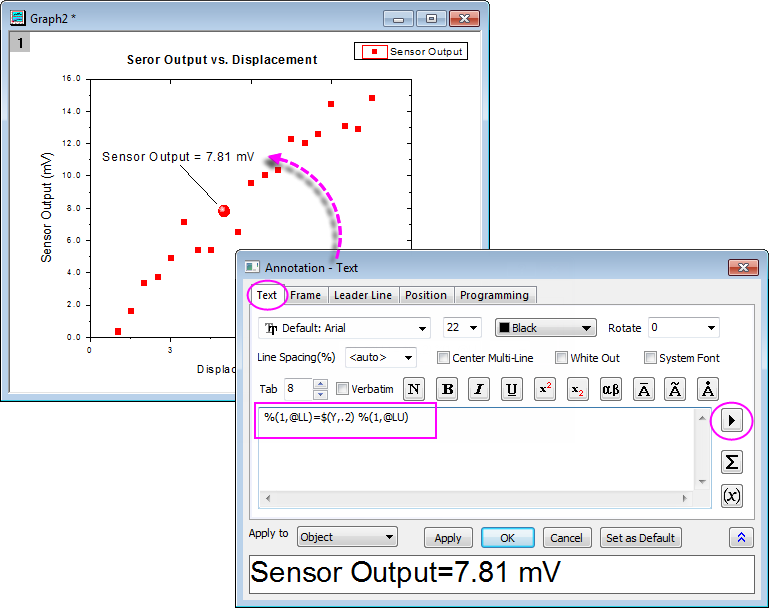Screen dimensions: 771x608
Task: Insert Greek letters with αβ button
Action: (x=611, y=390)
